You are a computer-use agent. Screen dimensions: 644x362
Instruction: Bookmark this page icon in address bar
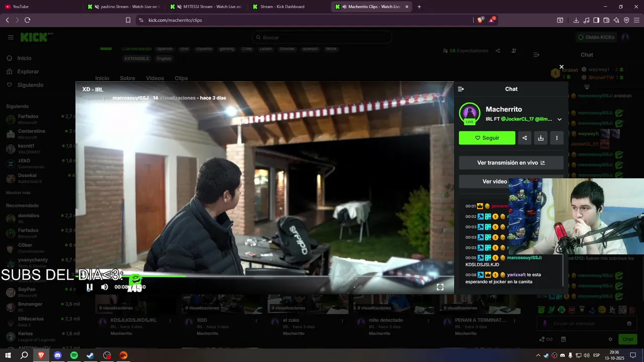(128, 20)
